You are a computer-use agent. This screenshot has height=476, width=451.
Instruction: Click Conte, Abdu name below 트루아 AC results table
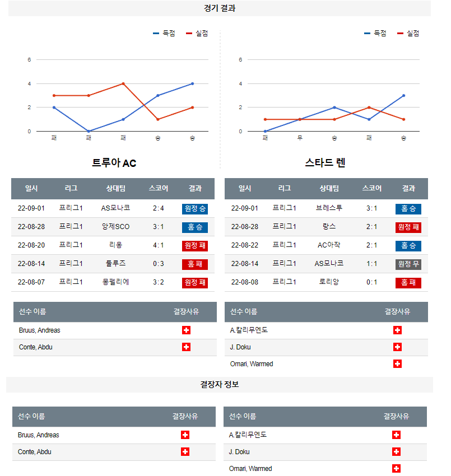click(35, 347)
